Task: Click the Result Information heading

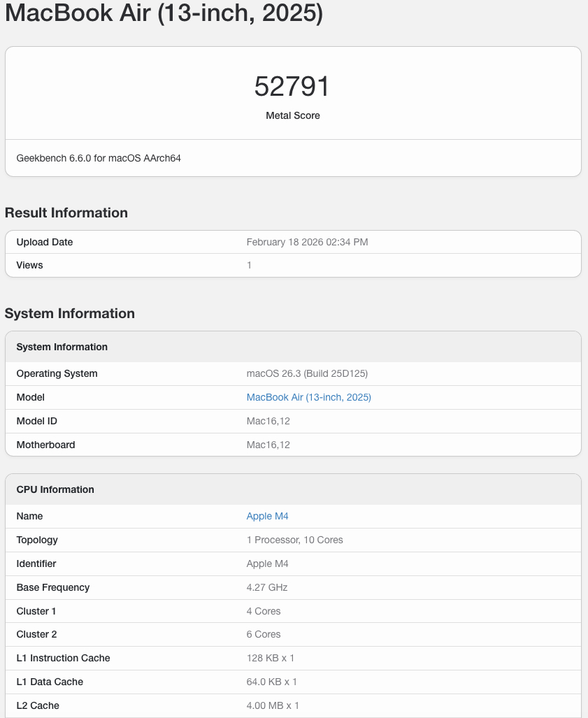Action: click(66, 213)
